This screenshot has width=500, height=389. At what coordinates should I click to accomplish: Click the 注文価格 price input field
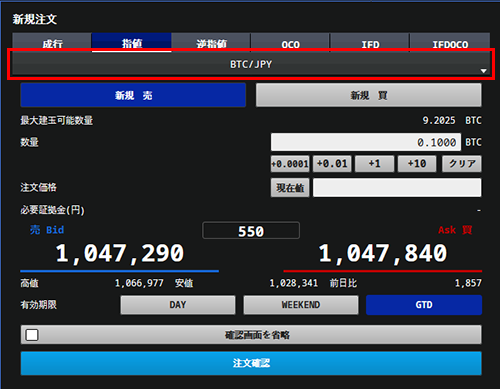(x=397, y=188)
